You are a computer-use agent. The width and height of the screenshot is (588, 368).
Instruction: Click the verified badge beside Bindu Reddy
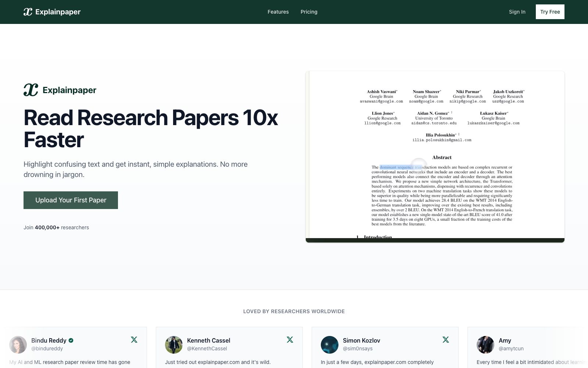click(x=71, y=340)
